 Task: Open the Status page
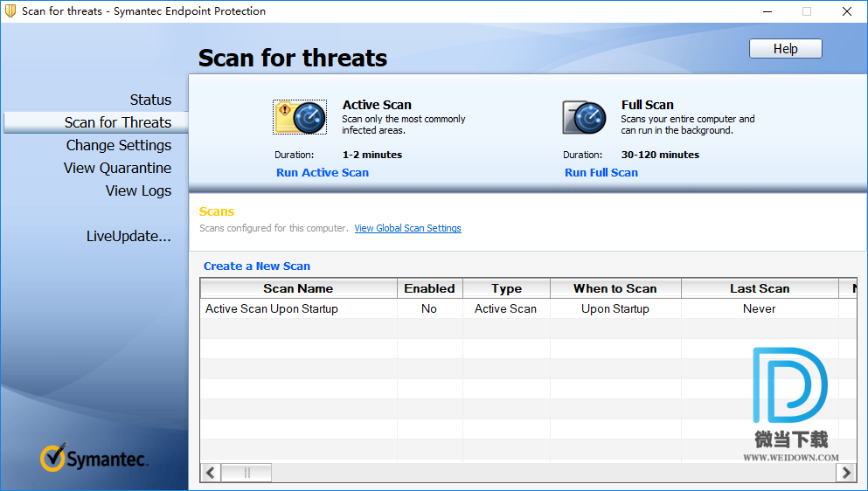[150, 100]
